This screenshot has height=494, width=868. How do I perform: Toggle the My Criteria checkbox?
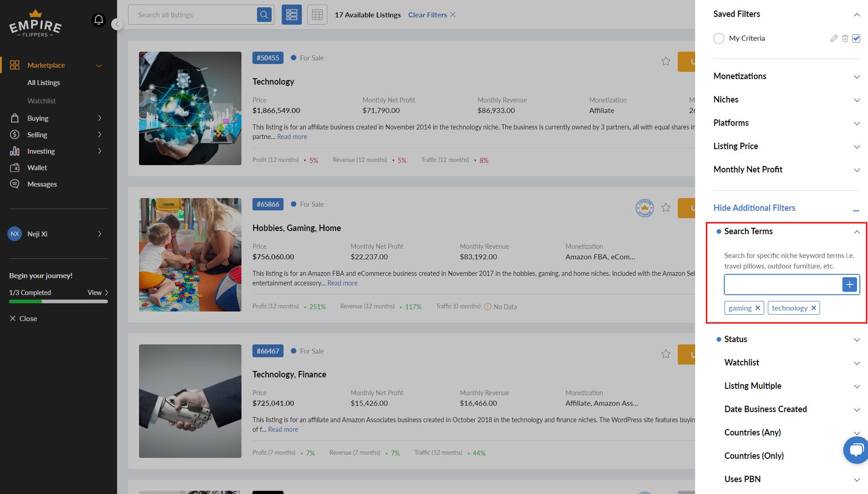856,38
